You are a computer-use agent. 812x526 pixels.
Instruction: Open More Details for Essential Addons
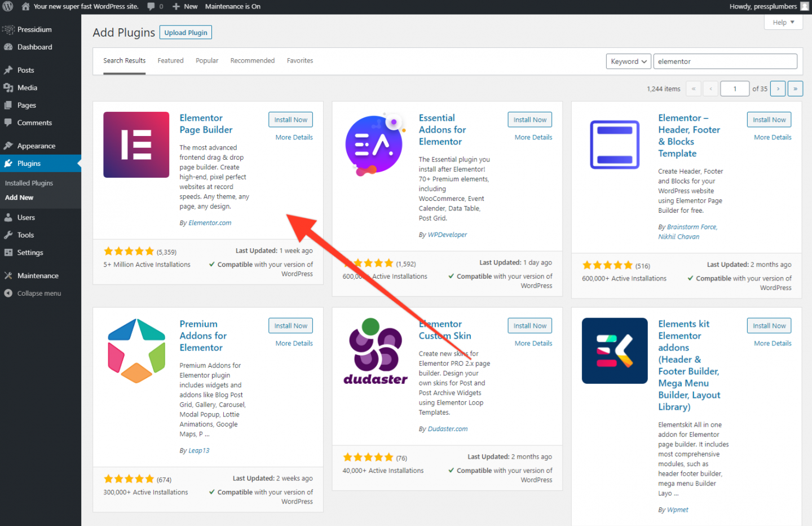[533, 137]
